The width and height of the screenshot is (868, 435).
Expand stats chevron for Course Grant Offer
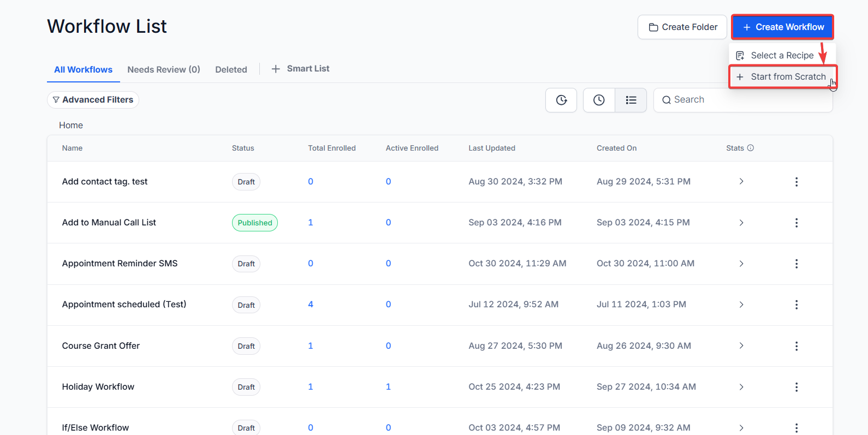[741, 345]
